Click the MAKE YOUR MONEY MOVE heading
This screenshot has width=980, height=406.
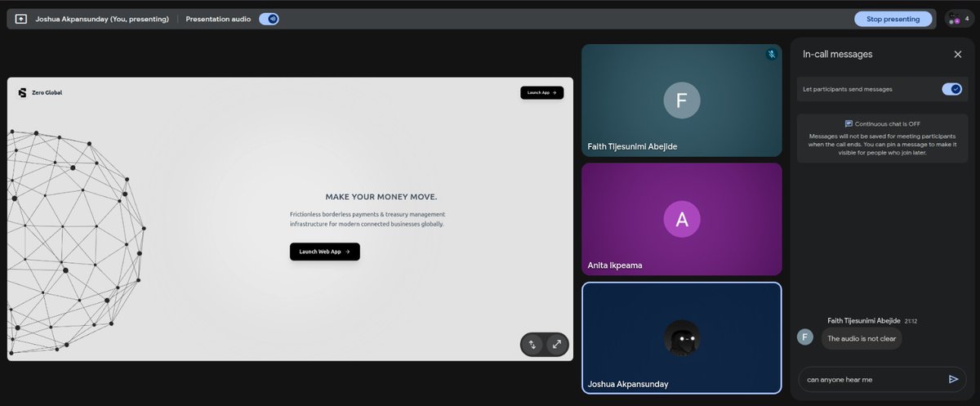click(x=381, y=197)
